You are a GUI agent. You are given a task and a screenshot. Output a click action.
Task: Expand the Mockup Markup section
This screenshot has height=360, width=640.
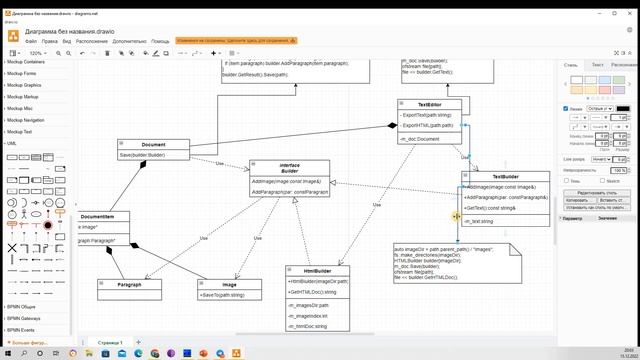[22, 97]
